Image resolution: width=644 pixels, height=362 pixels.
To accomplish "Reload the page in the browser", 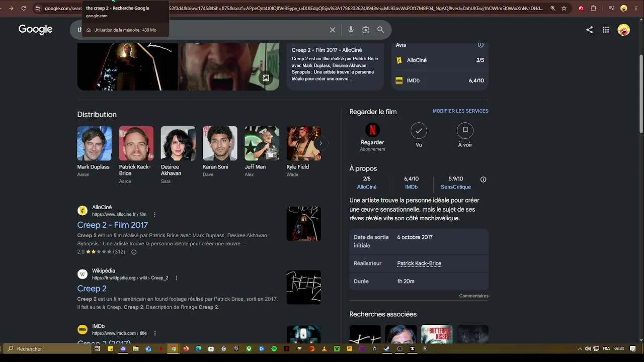I will (23, 9).
